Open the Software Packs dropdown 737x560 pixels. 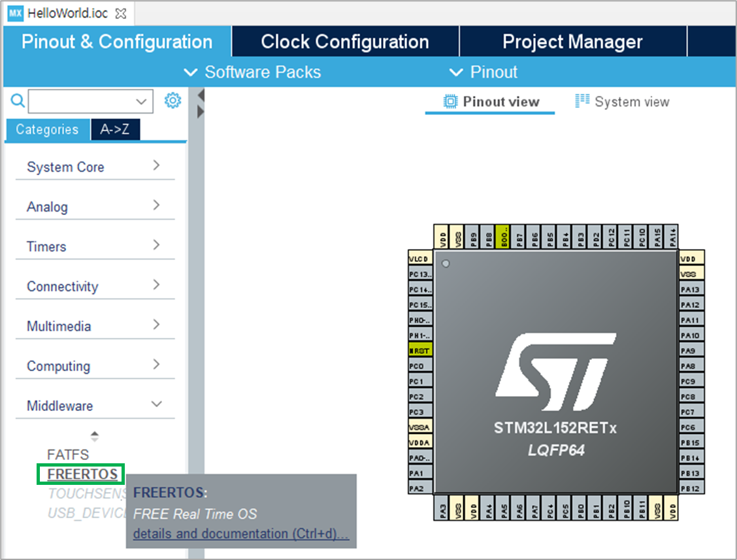(252, 72)
